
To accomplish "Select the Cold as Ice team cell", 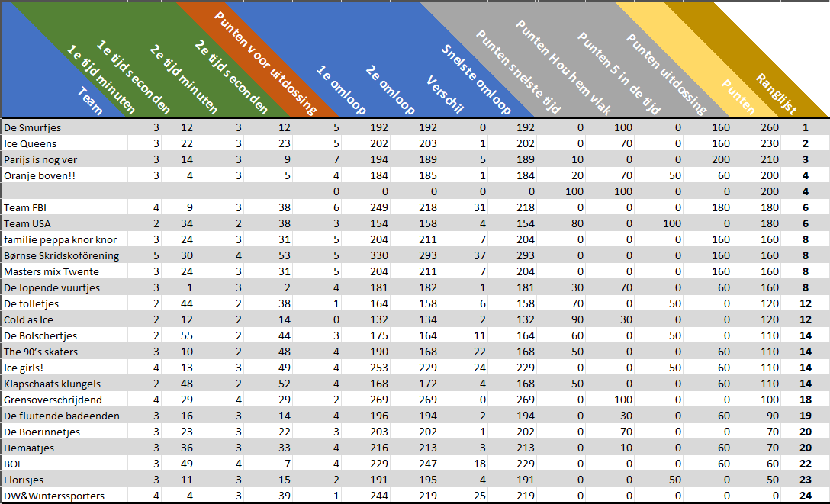I will (28, 319).
